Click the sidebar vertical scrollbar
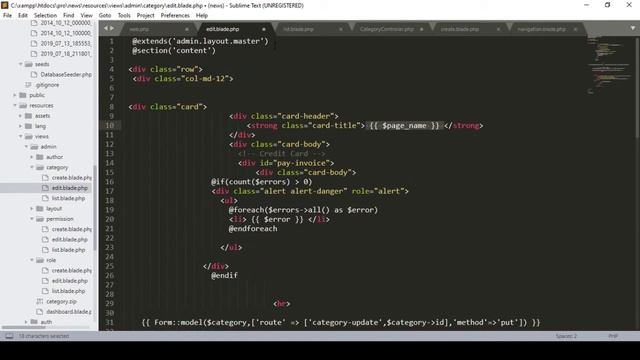The image size is (640, 360). coord(95,207)
